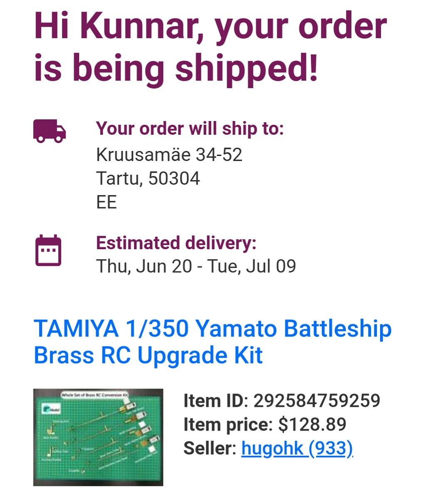The height and width of the screenshot is (490, 448).
Task: Click the start date Thu, Jun 20
Action: (144, 266)
